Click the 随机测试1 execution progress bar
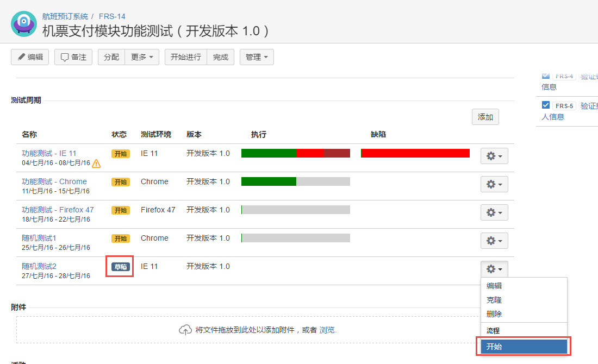 tap(296, 238)
